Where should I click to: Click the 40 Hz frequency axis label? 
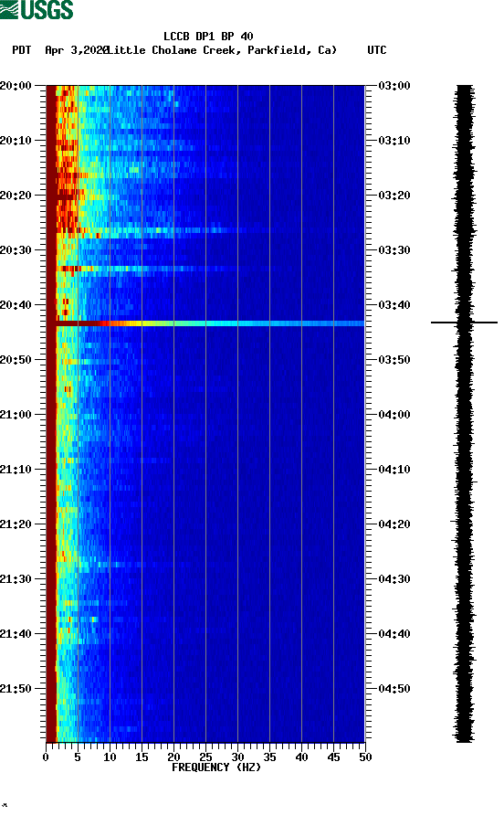click(x=301, y=757)
